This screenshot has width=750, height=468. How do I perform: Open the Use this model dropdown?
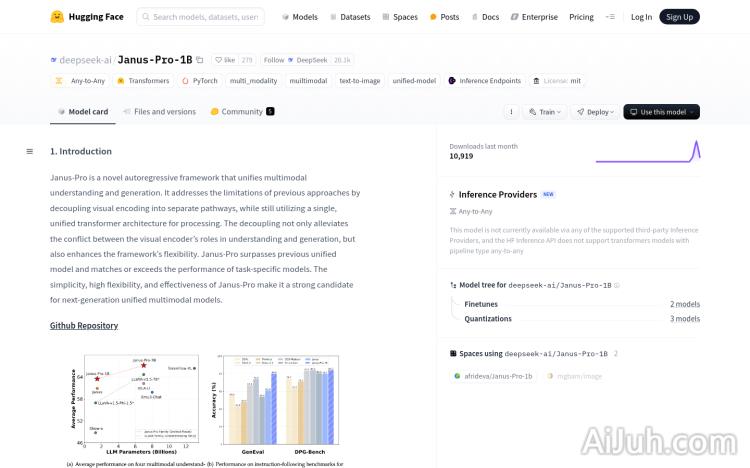coord(661,112)
